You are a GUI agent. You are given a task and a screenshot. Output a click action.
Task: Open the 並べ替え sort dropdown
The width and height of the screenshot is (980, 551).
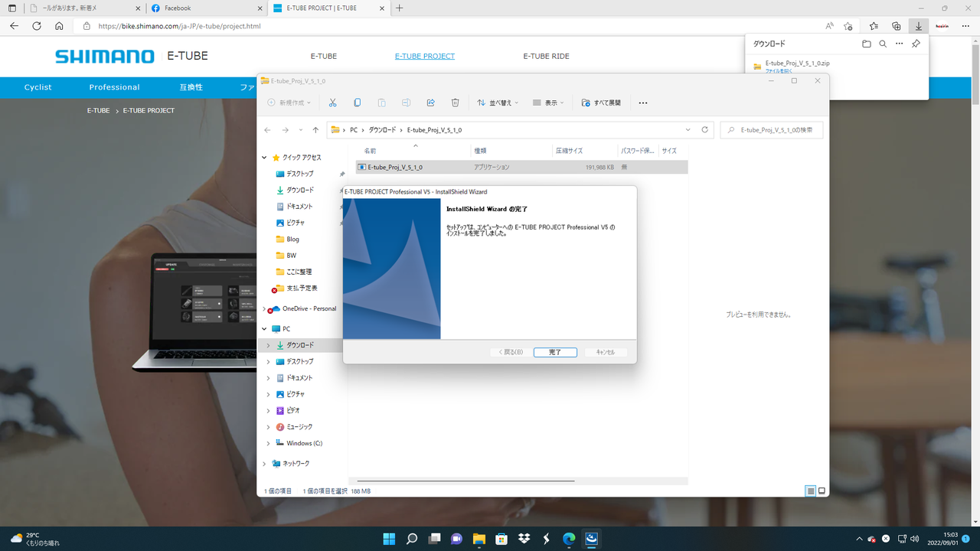[x=497, y=103]
